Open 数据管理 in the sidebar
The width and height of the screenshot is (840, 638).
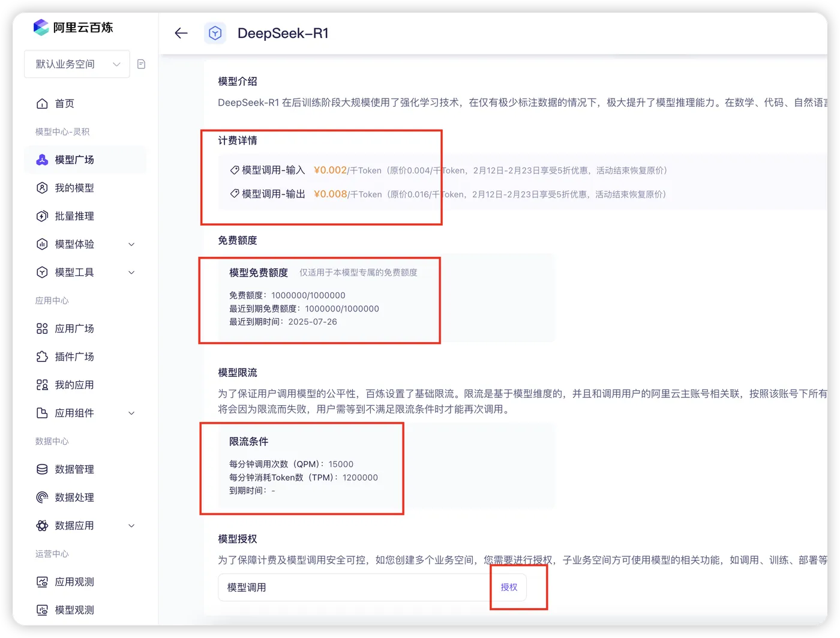(85, 469)
